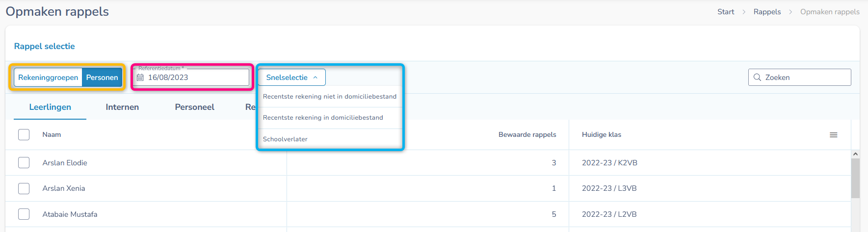Toggle the select-all checkbox beside Naam
The width and height of the screenshot is (868, 232).
[x=24, y=135]
